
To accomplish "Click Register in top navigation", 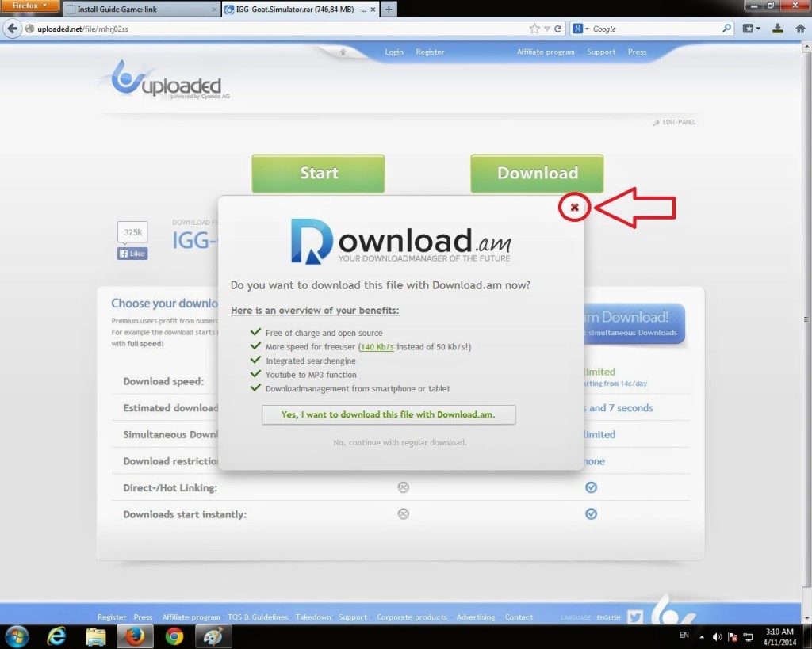I will point(430,52).
